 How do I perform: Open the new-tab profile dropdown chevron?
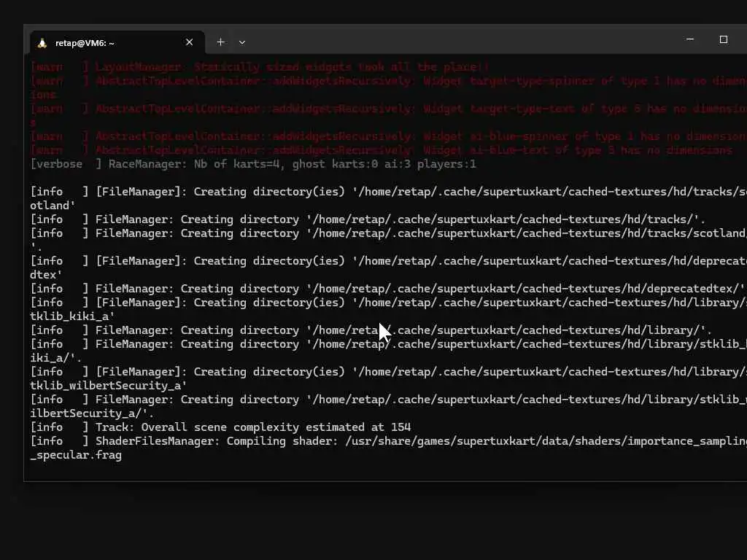point(242,42)
